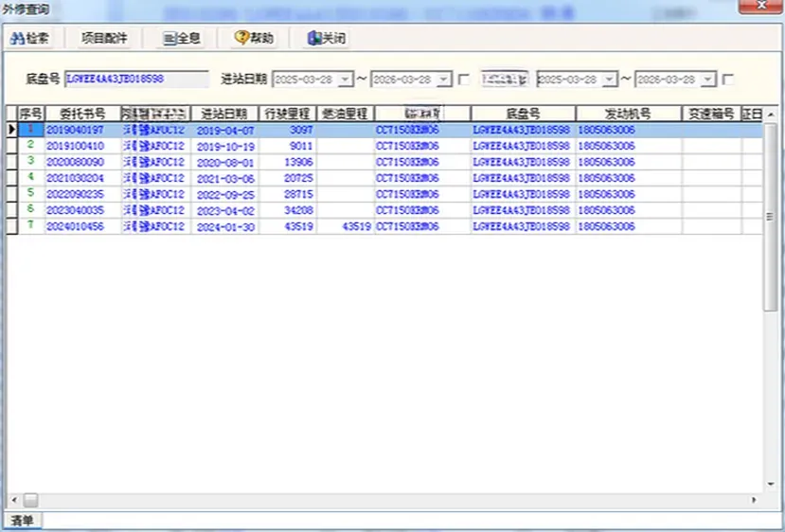Image resolution: width=785 pixels, height=532 pixels.
Task: Sort by the 行驶里程 column header
Action: [x=288, y=113]
